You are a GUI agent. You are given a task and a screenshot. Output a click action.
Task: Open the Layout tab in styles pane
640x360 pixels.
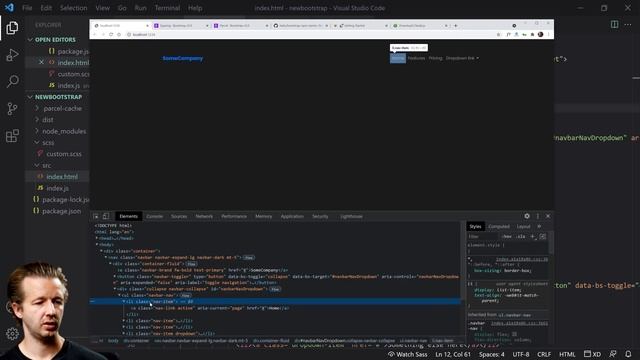click(x=523, y=227)
